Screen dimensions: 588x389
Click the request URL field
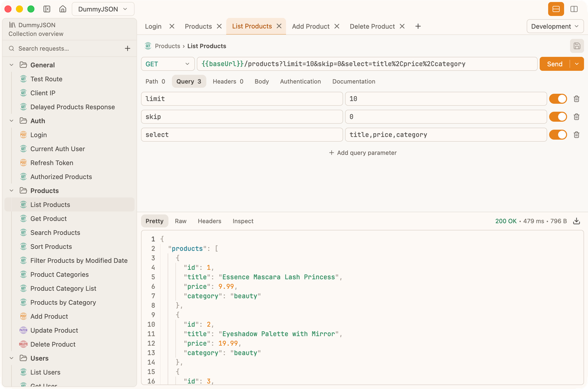367,64
